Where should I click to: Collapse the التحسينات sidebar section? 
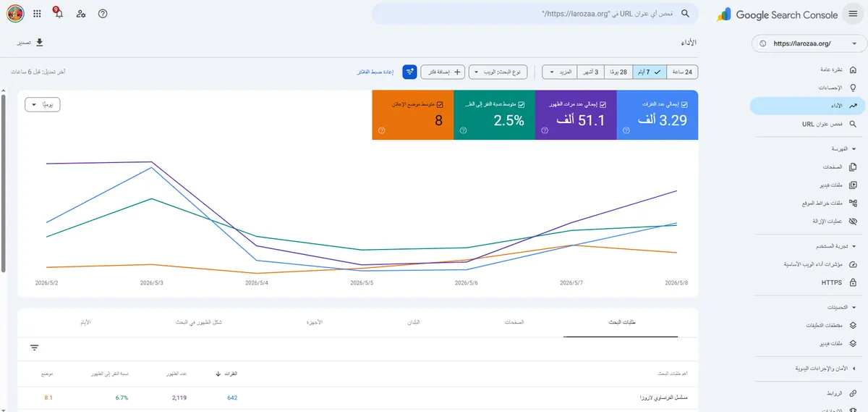point(854,307)
